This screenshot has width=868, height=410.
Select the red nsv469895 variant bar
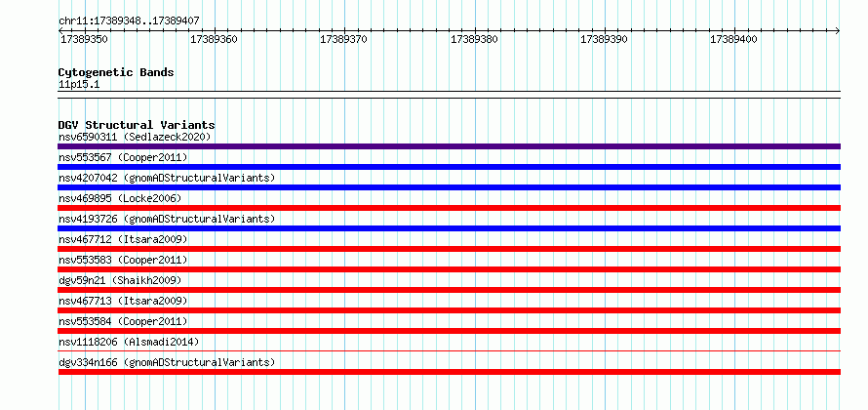[x=449, y=208]
